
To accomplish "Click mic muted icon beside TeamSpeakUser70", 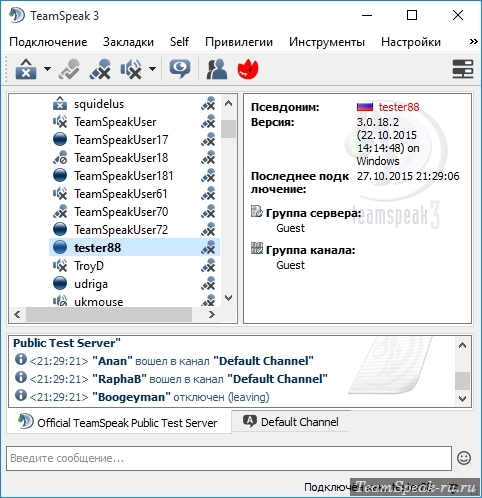I will [60, 212].
